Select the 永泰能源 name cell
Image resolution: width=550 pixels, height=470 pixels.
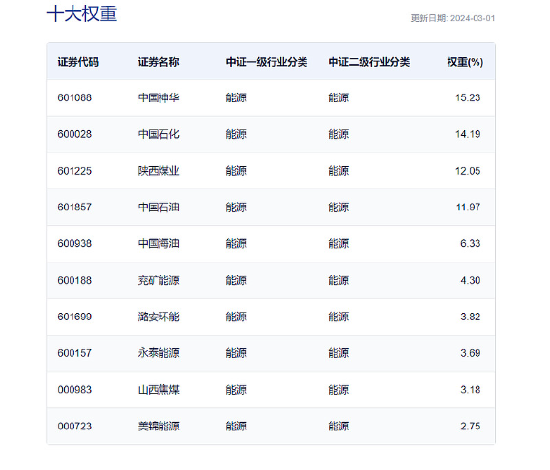tap(159, 353)
